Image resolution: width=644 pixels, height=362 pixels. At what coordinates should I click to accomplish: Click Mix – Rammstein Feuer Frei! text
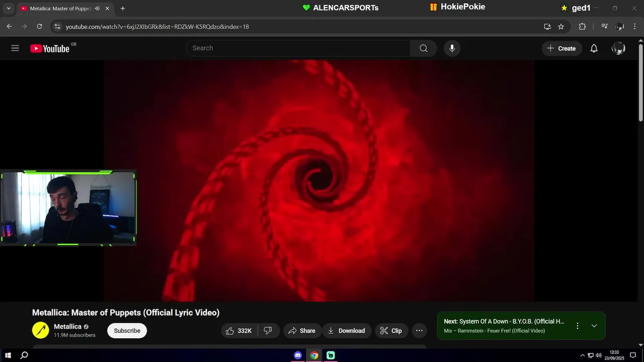495,331
